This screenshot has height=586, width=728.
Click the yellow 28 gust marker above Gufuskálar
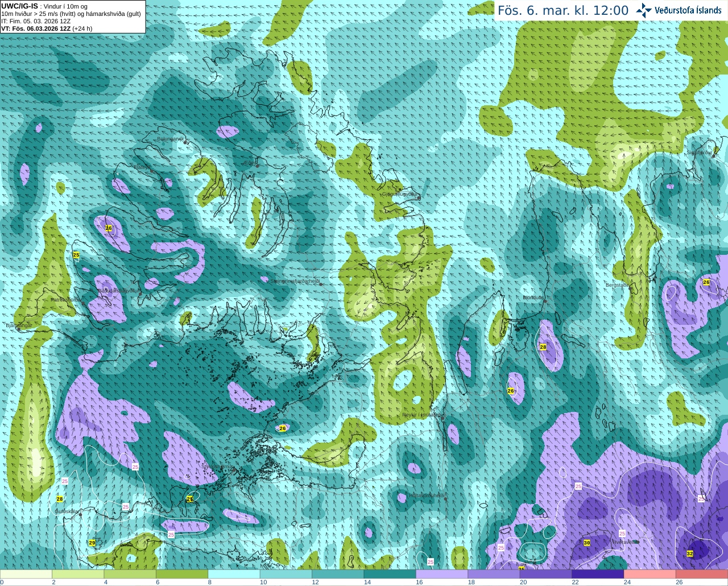pyautogui.click(x=60, y=499)
